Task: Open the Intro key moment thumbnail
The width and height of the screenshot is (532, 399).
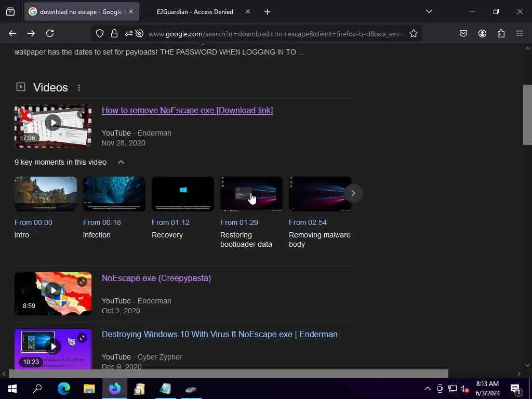Action: [x=46, y=194]
